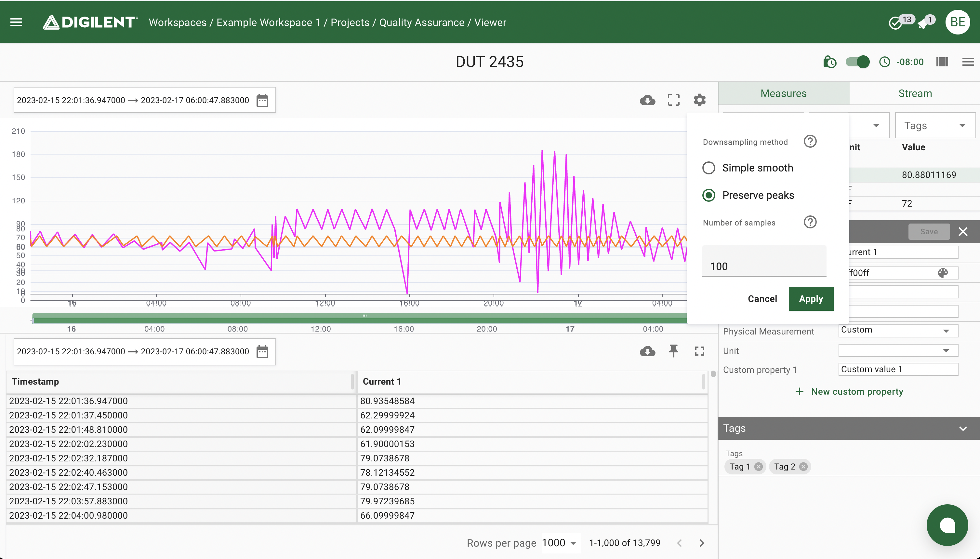980x559 pixels.
Task: Navigate to Quality Assurance breadcrumb
Action: (x=422, y=22)
